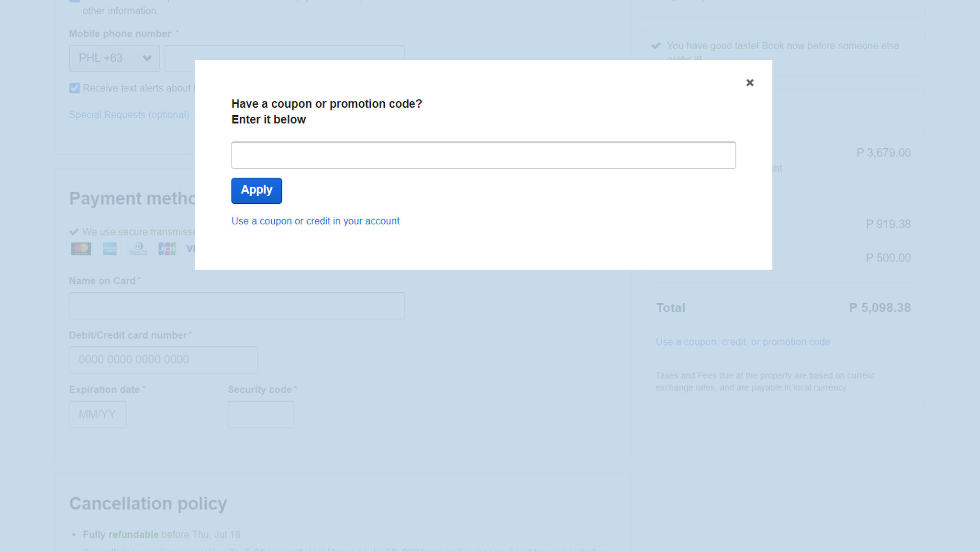The image size is (980, 551).
Task: Click the Apply button for coupon code
Action: (256, 190)
